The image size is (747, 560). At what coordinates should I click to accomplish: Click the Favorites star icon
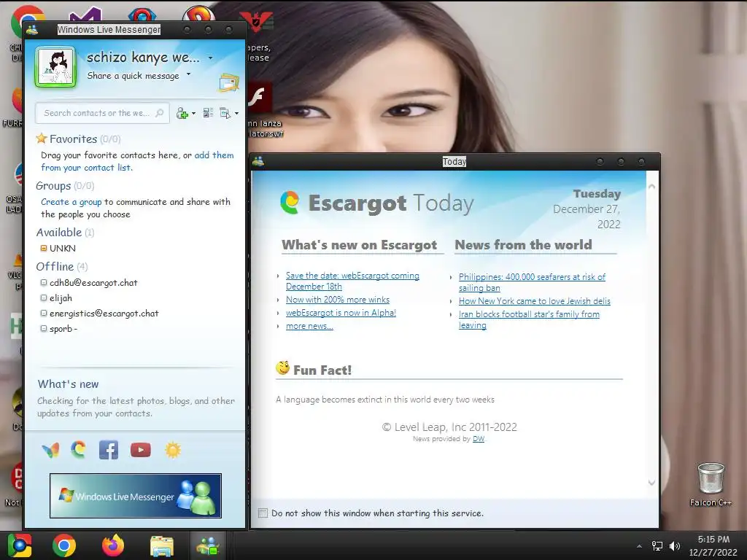[42, 139]
